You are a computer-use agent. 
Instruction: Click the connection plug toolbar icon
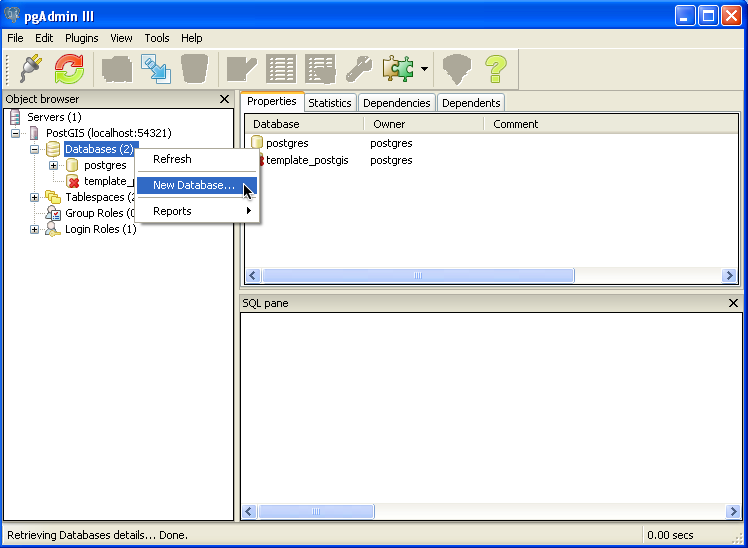click(31, 69)
